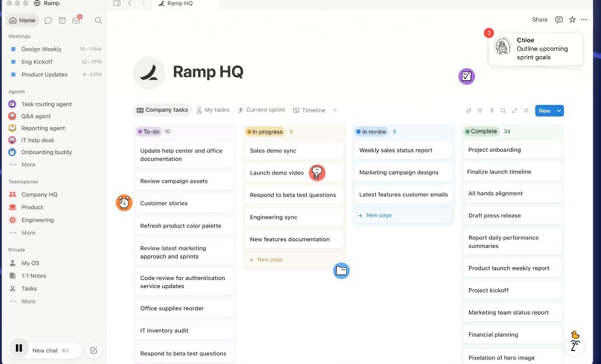Switch to the Timeline tab
The image size is (601, 364).
[309, 110]
